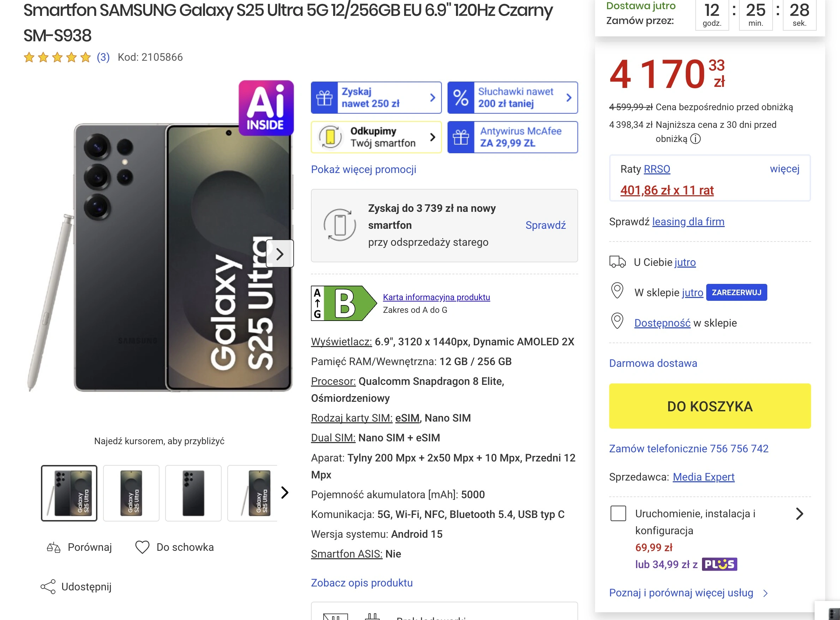Tick the Uruchomienie, instalacja i konfiguracja checkbox
This screenshot has height=620, width=840.
618,513
